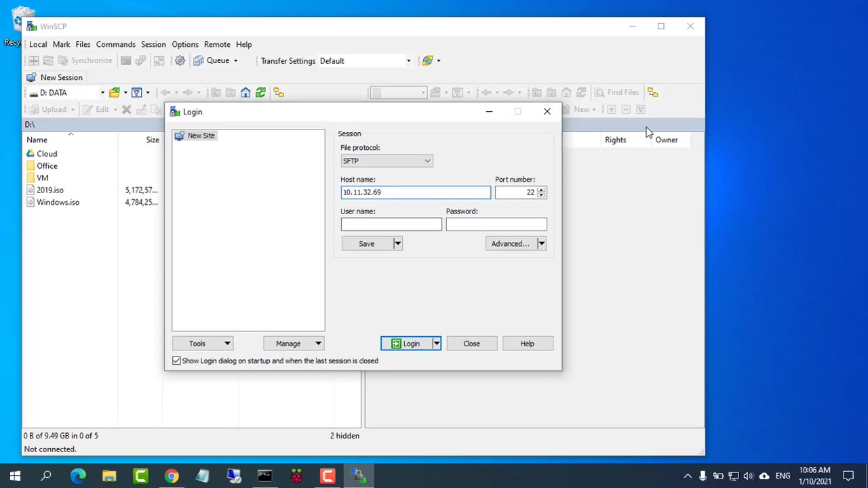Click the Preferences gear icon in WinSCP toolbar
Image resolution: width=868 pixels, height=488 pixels.
coord(180,60)
